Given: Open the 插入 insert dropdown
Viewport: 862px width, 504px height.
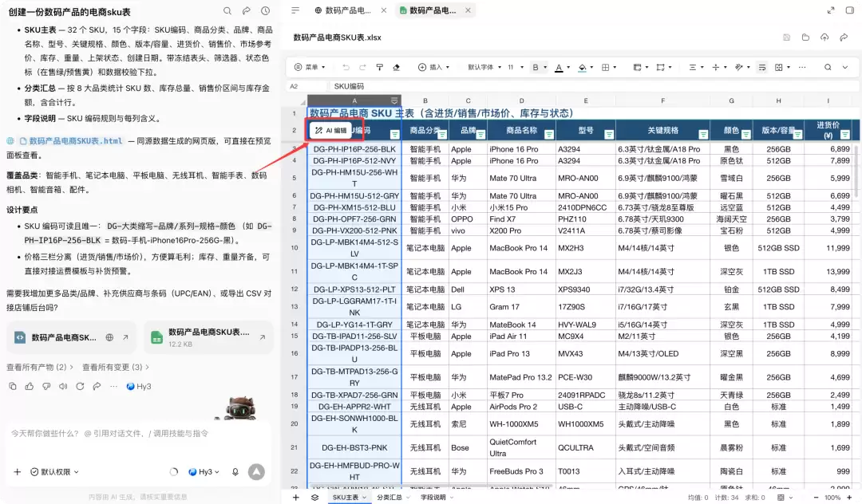Looking at the screenshot, I should 433,67.
